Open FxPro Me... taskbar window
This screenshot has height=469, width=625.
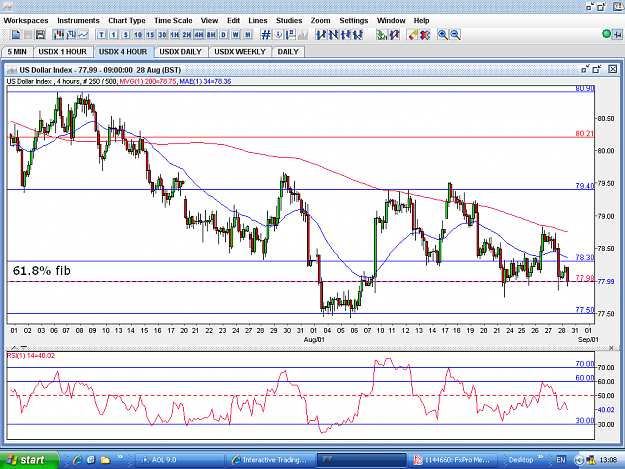(452, 460)
